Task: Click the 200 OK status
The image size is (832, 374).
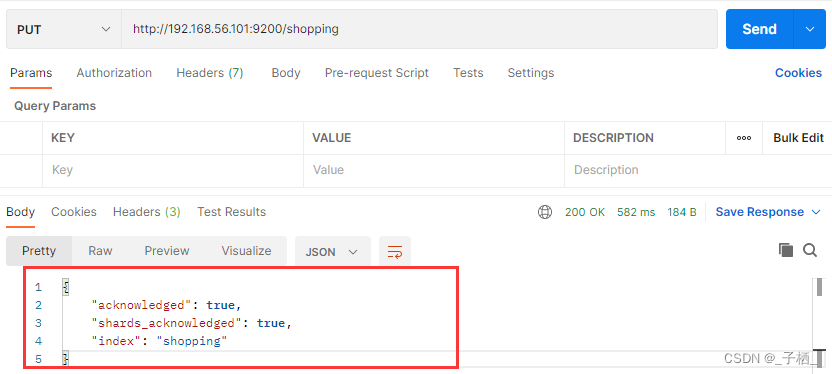Action: [585, 212]
